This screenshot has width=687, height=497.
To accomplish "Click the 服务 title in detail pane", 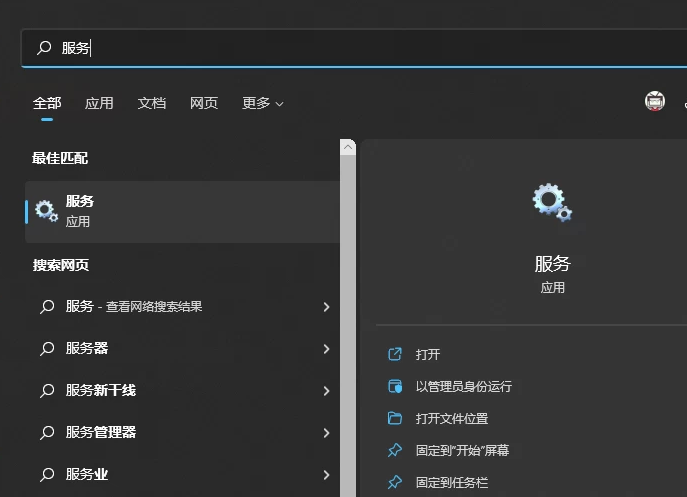I will coord(552,264).
